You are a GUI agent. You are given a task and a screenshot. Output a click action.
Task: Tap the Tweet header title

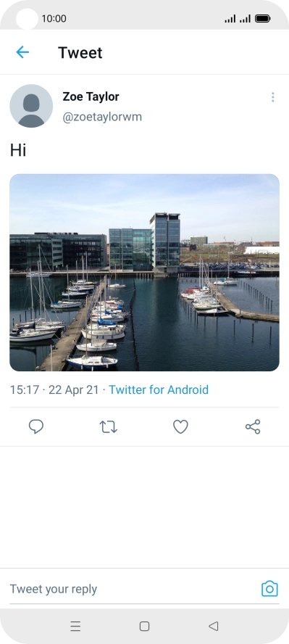click(x=80, y=52)
